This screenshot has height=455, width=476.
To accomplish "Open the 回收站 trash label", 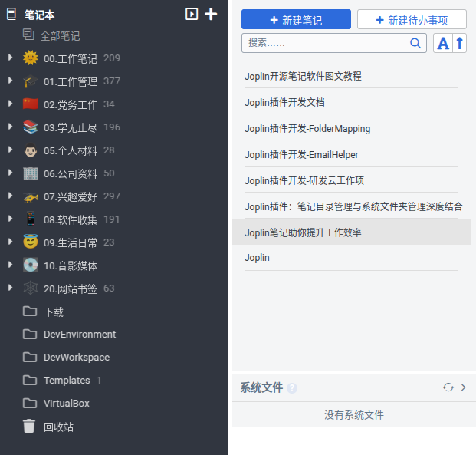I will click(58, 427).
